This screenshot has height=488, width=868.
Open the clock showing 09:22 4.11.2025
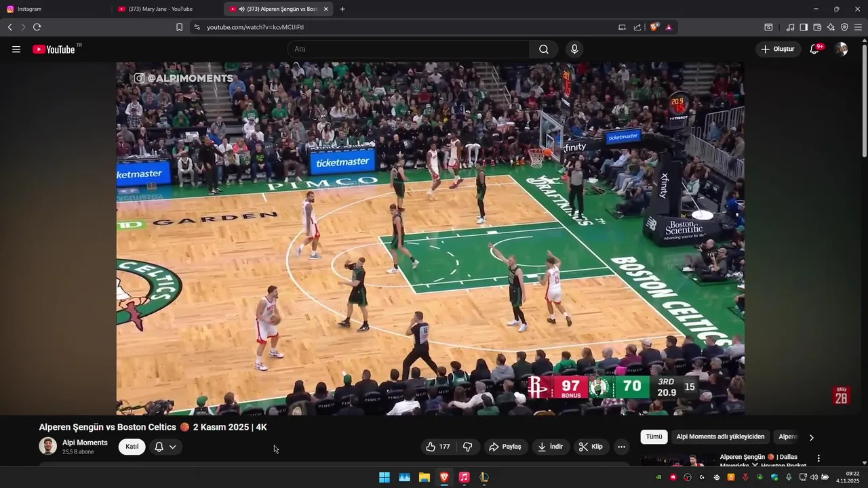(x=848, y=477)
